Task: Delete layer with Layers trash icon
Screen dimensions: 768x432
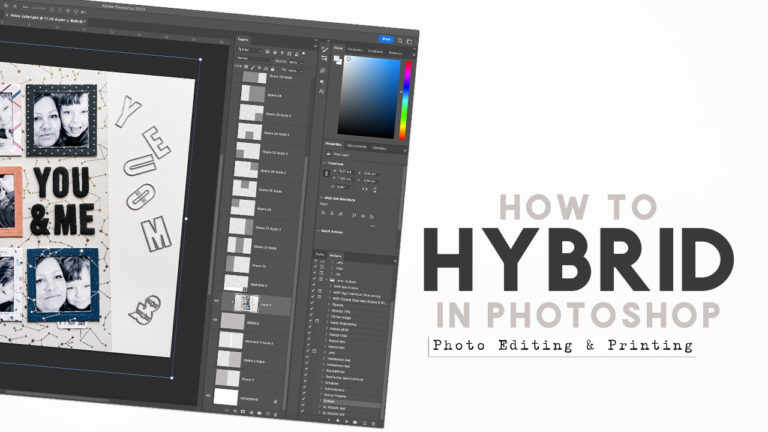Action: click(275, 414)
